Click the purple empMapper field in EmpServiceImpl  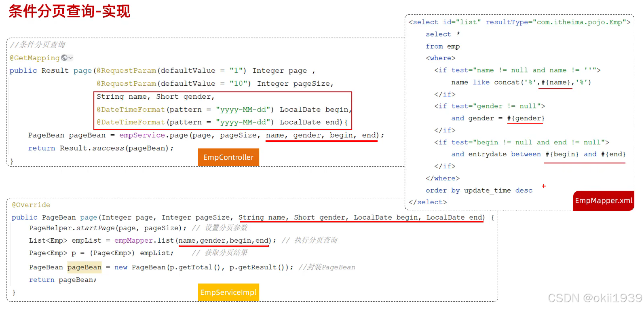(x=134, y=241)
